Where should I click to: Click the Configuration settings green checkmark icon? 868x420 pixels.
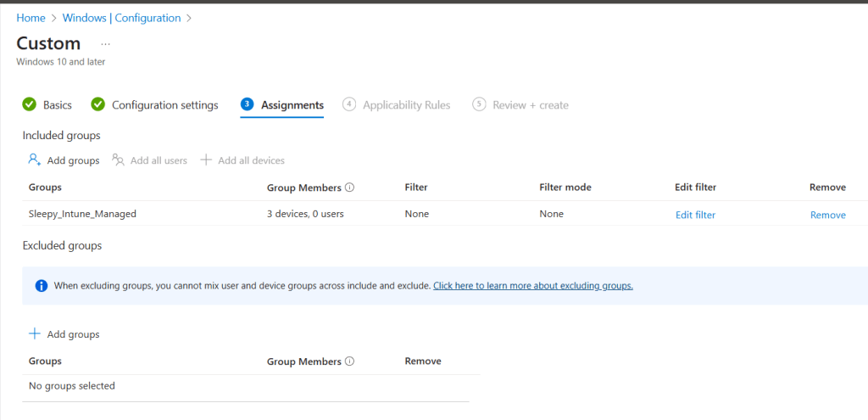[97, 104]
